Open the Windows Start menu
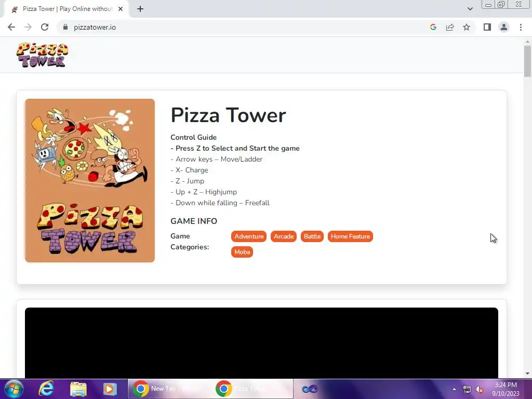Image resolution: width=532 pixels, height=399 pixels. click(14, 389)
